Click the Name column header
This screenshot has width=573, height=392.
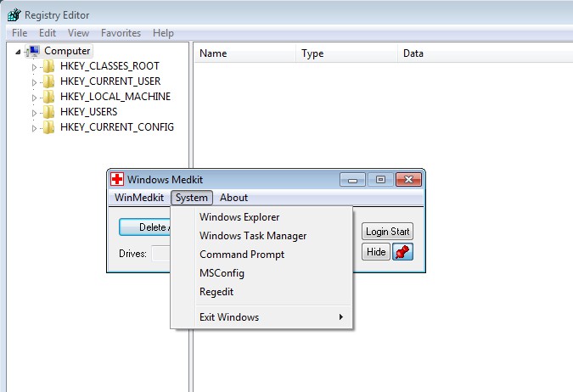[x=244, y=53]
